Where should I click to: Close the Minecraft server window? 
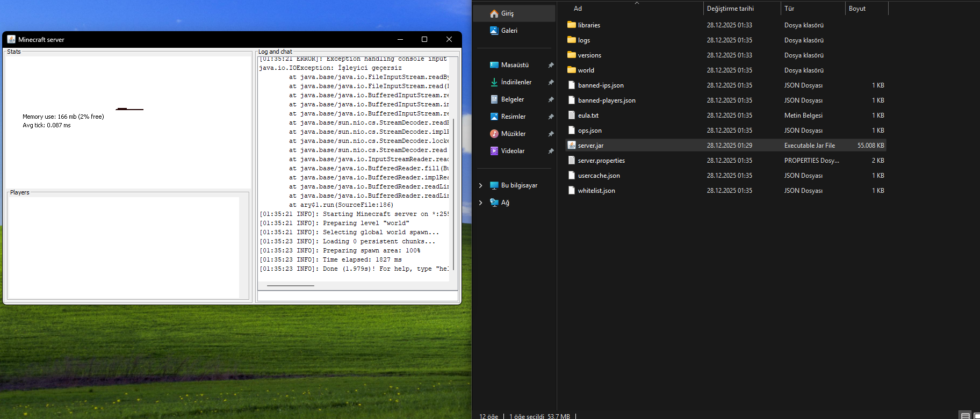(x=449, y=39)
